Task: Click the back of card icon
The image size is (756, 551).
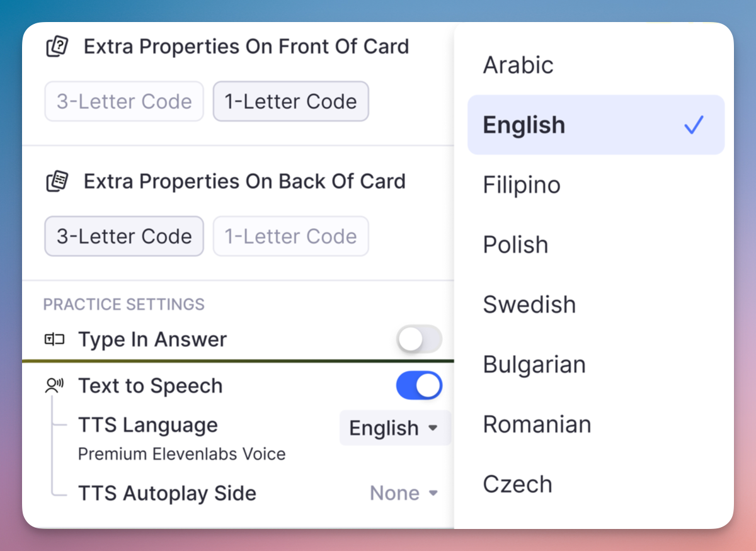Action: pyautogui.click(x=57, y=182)
